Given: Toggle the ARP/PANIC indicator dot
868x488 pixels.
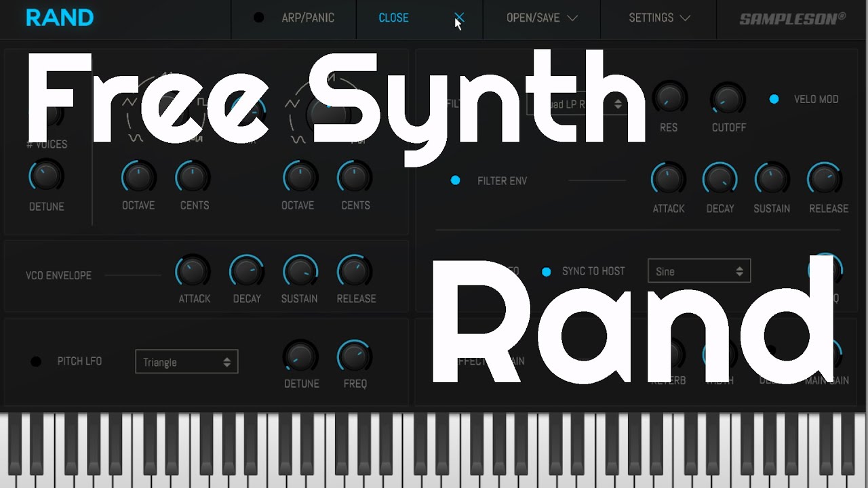Looking at the screenshot, I should (258, 18).
